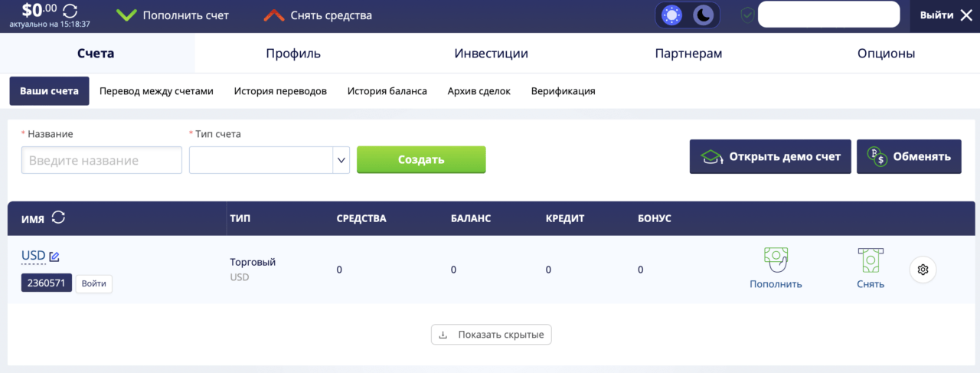Refresh the balance next to $0.00
This screenshot has height=373, width=980.
tap(70, 11)
